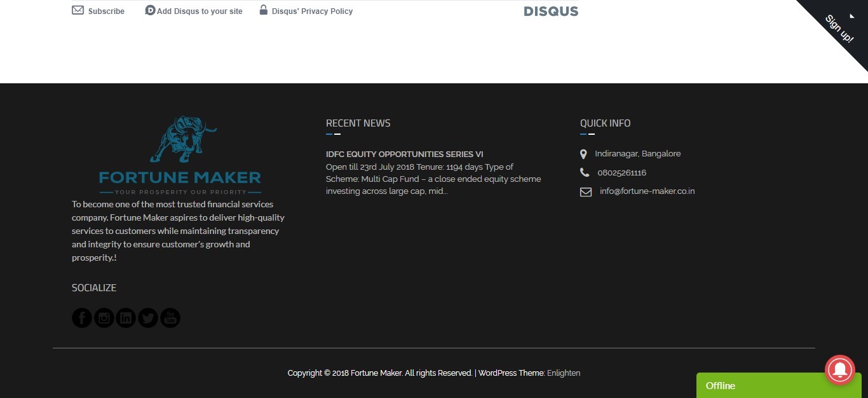Click the Sign up! corner ribbon
868x398 pixels.
(839, 29)
